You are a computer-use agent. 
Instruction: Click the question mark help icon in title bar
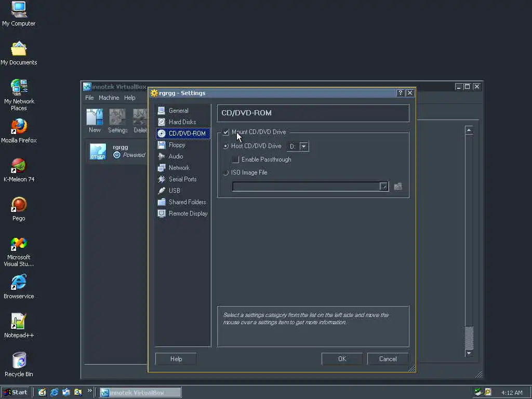(401, 93)
